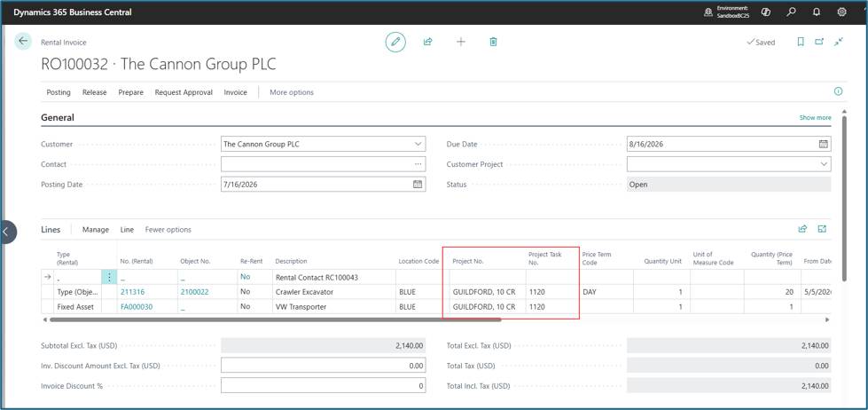This screenshot has width=868, height=410.
Task: Expand Lines section to full view icon
Action: click(822, 229)
